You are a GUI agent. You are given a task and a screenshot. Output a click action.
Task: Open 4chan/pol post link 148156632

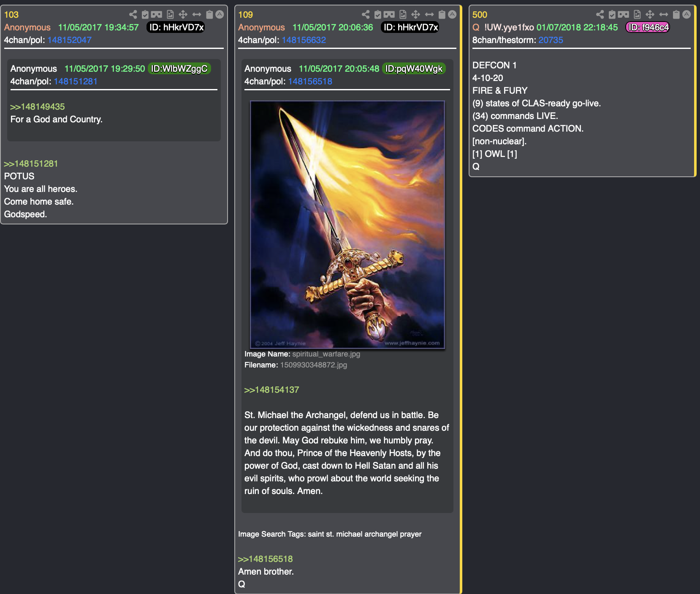tap(304, 40)
